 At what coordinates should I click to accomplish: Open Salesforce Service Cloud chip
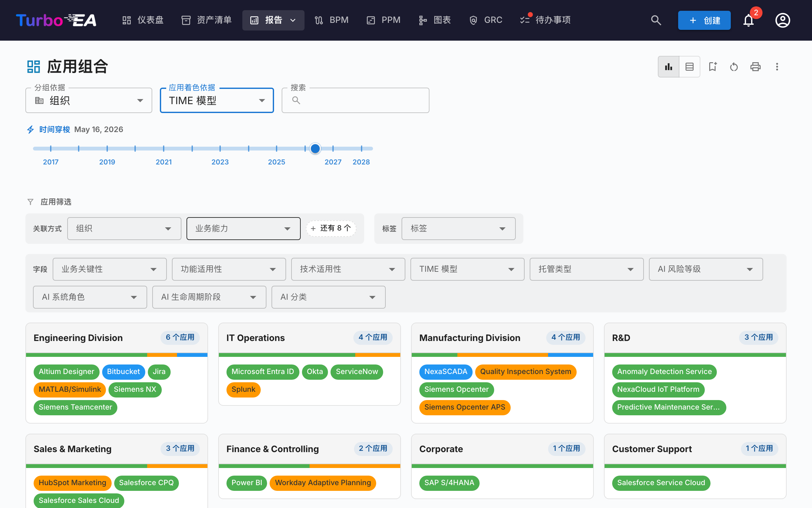pos(661,483)
